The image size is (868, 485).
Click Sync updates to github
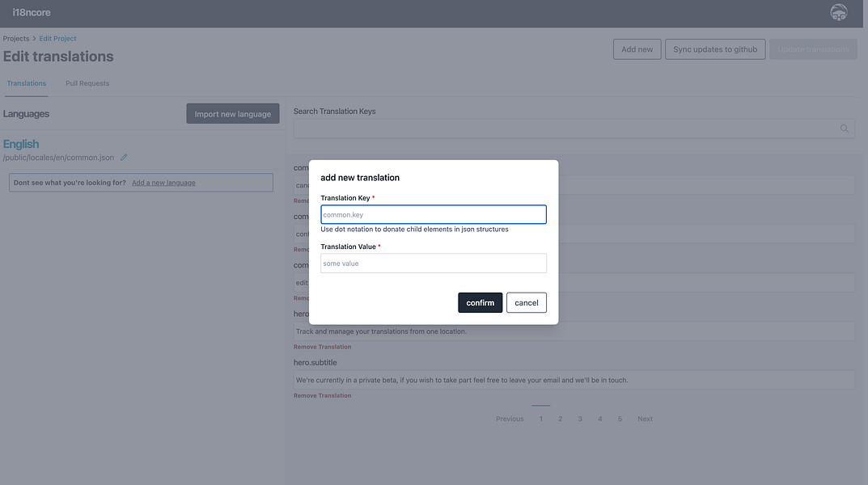pos(715,49)
